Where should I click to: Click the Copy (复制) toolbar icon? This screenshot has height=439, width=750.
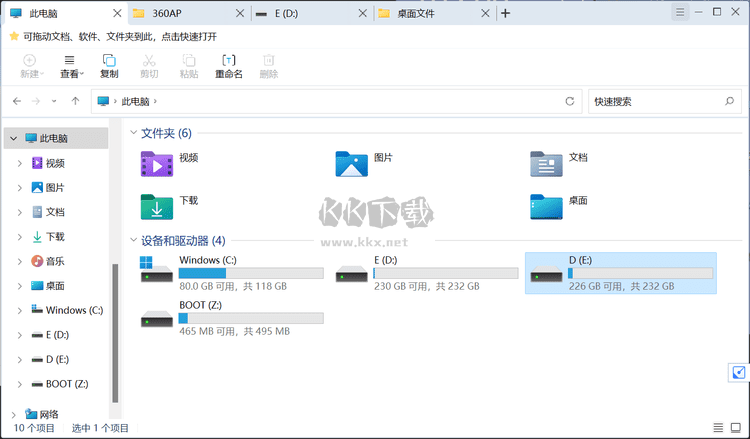point(109,60)
